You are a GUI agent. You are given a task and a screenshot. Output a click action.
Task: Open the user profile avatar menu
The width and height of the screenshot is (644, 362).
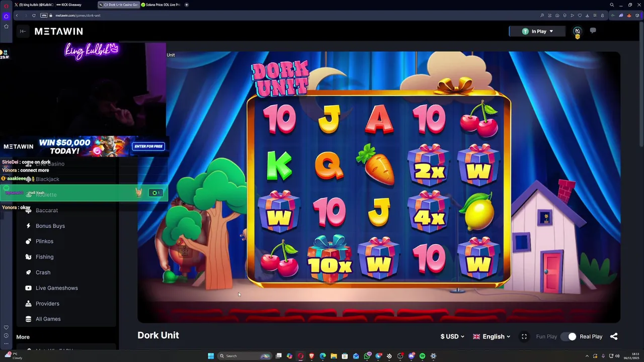point(577,31)
